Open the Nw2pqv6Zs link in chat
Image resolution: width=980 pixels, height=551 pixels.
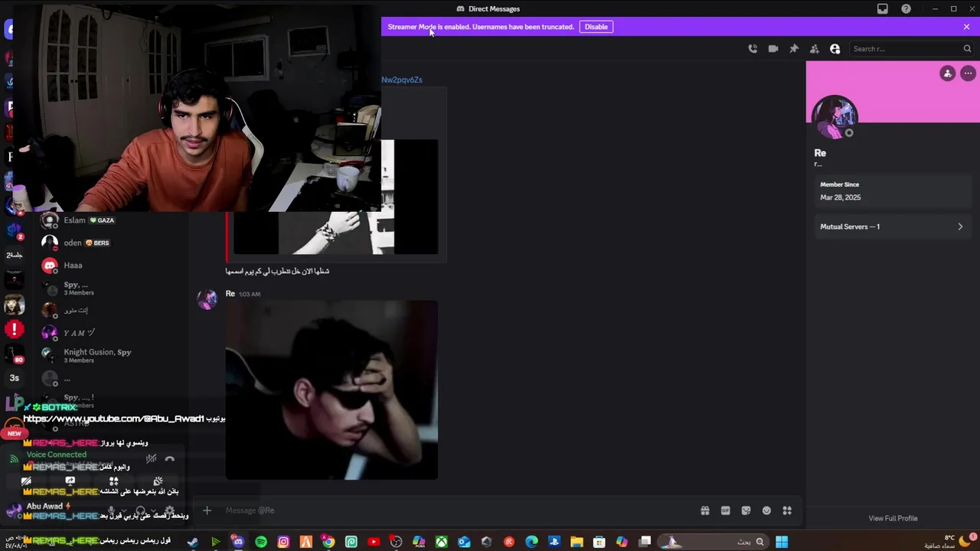tap(402, 80)
